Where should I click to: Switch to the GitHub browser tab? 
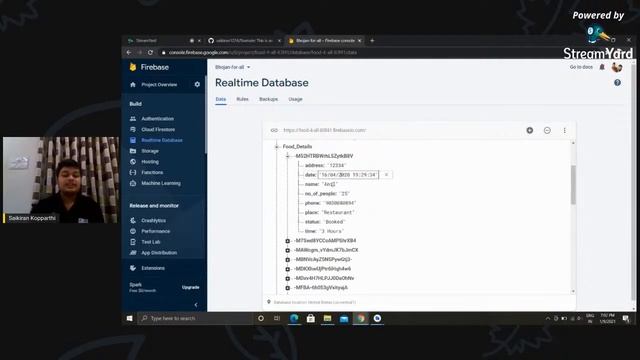pos(244,40)
